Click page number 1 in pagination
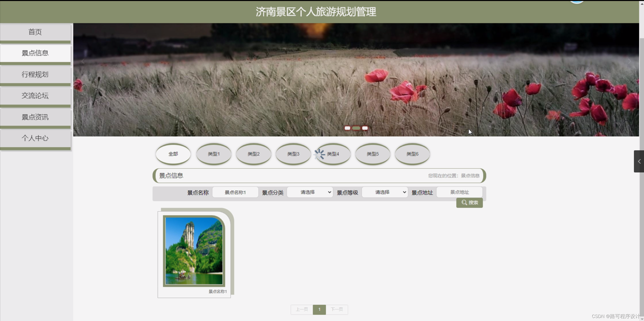The width and height of the screenshot is (644, 321). click(319, 309)
